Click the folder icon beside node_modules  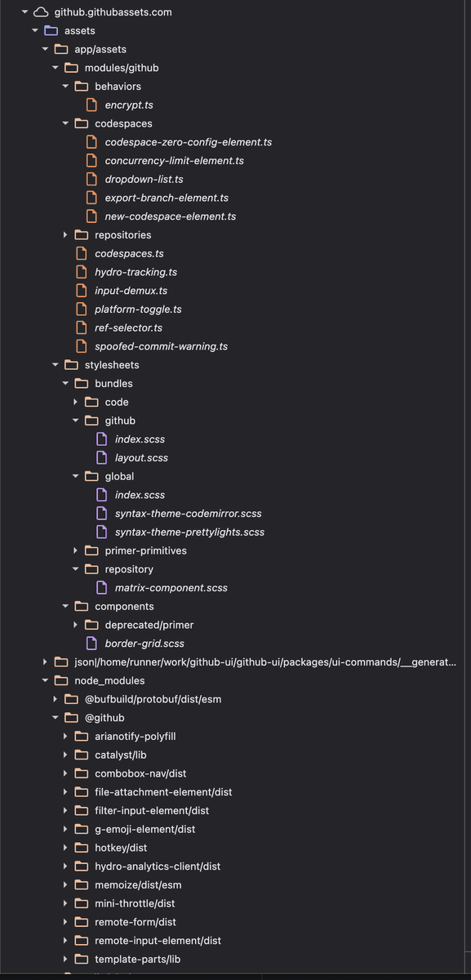[x=60, y=681]
